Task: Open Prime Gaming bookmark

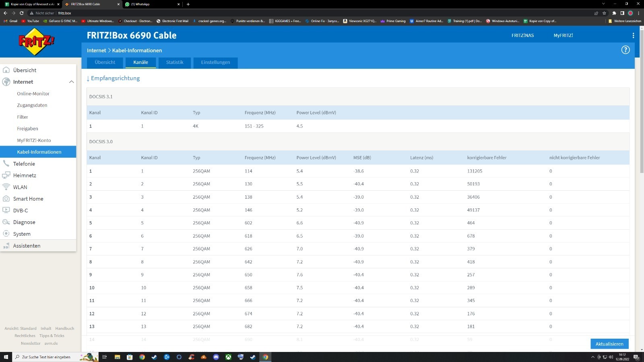Action: (393, 21)
